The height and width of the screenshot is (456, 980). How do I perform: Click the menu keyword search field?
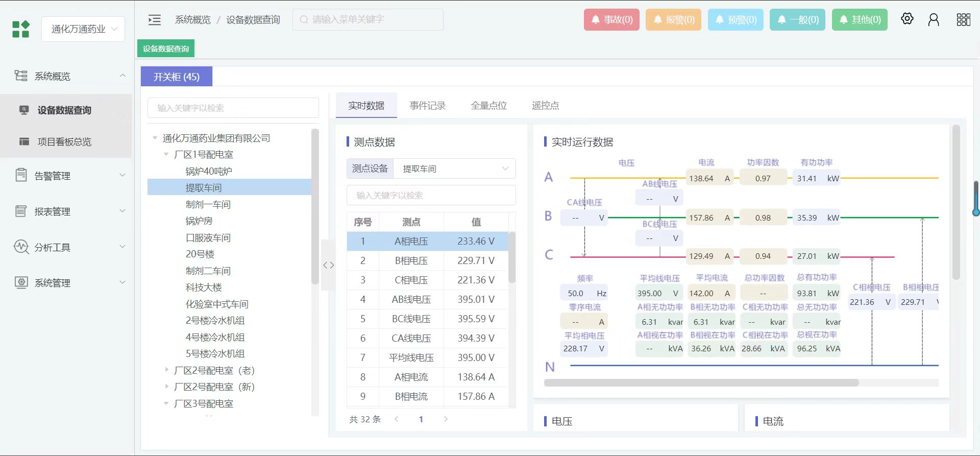pos(368,20)
